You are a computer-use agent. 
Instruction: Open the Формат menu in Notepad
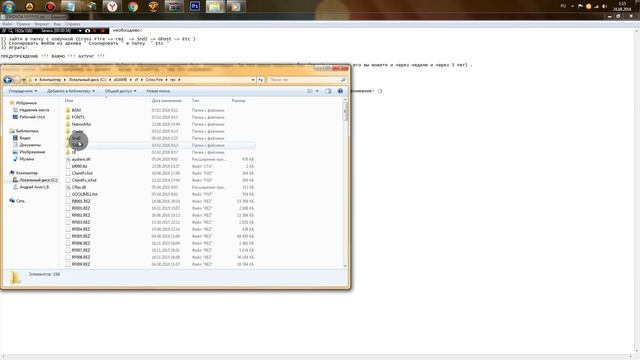click(41, 24)
